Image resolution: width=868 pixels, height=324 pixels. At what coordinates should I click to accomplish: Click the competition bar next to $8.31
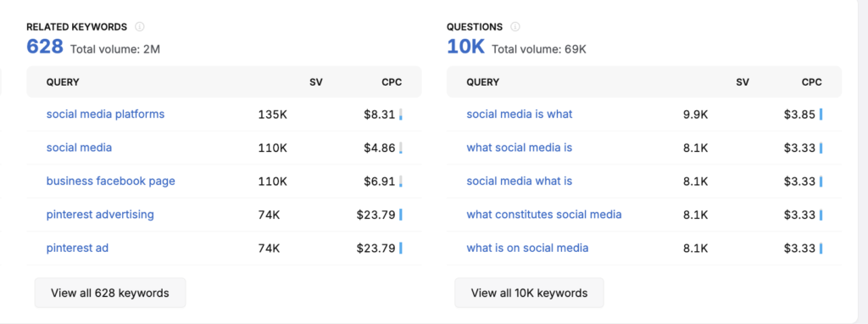point(401,115)
